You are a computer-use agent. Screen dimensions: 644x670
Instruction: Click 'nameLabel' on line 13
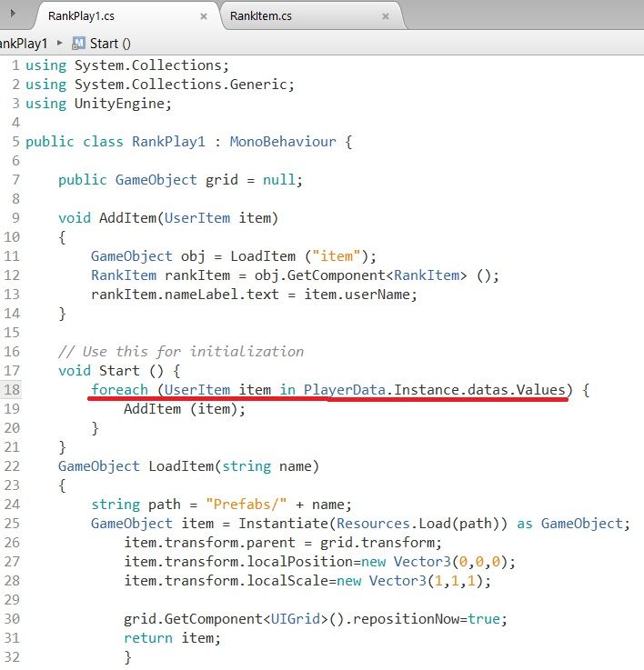pyautogui.click(x=201, y=295)
